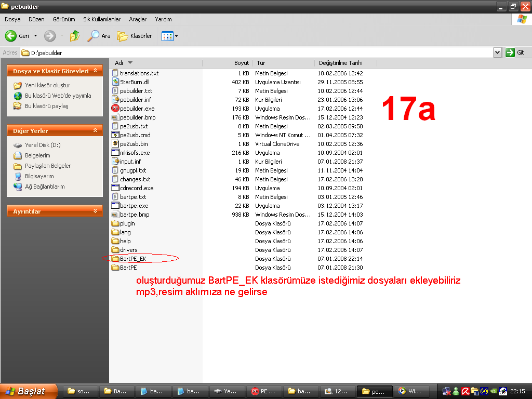Select pebuilder.bmp image icon
The height and width of the screenshot is (399, 532).
point(115,117)
